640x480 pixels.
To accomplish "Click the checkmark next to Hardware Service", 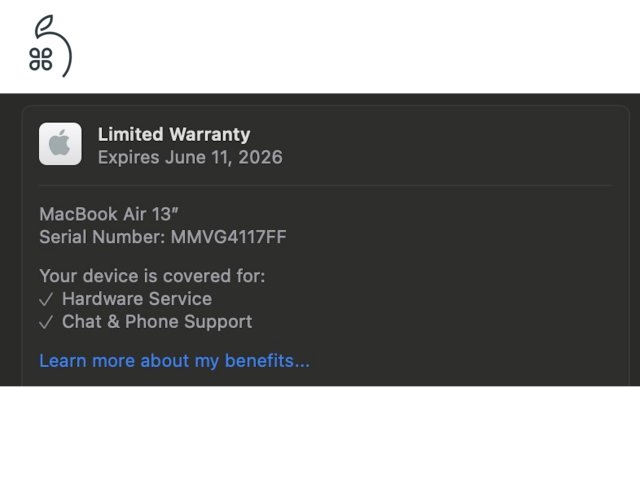I will 46,300.
